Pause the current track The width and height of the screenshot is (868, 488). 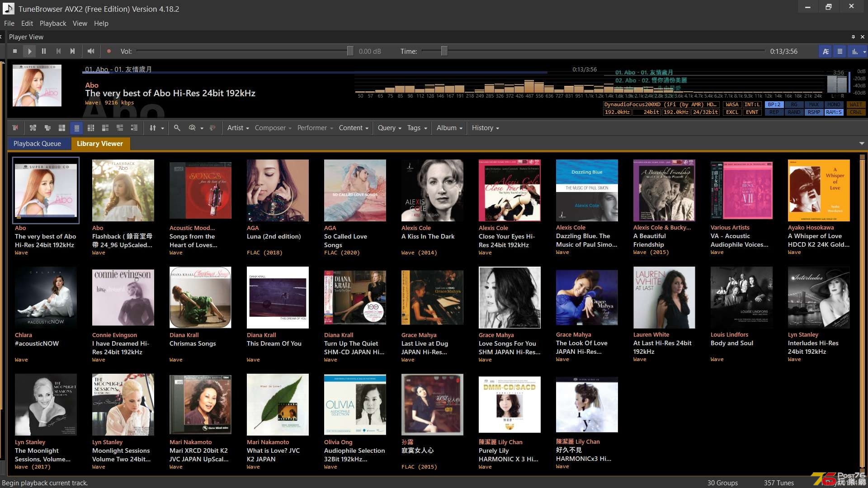44,52
